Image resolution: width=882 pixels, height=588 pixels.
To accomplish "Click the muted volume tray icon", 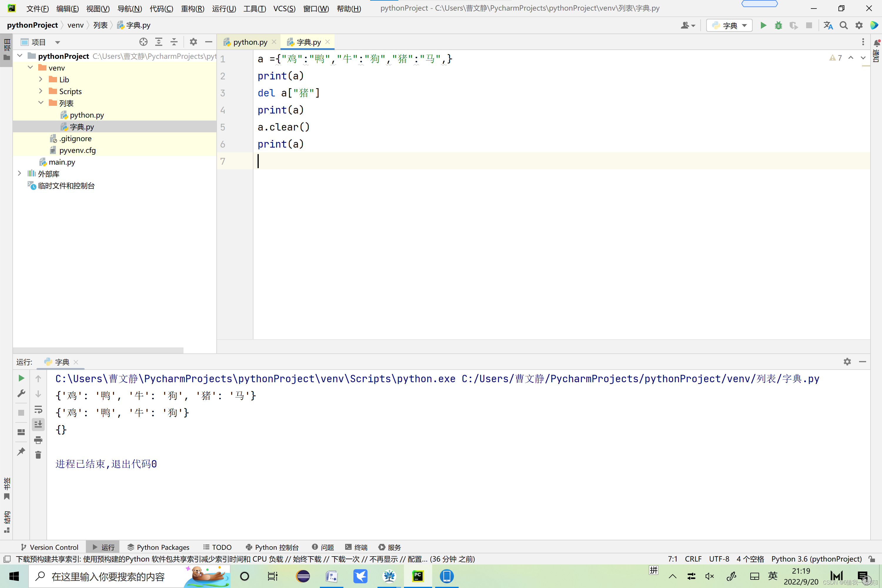I will pyautogui.click(x=709, y=576).
